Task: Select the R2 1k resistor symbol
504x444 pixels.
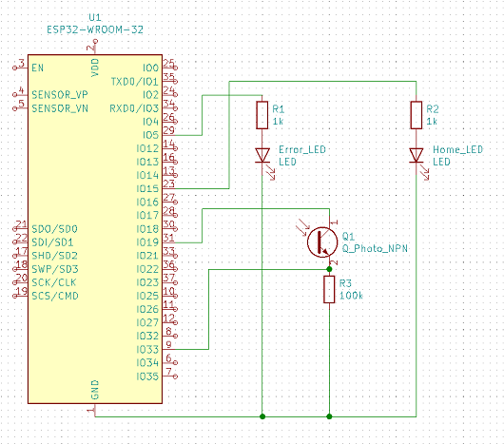Action: pos(417,115)
